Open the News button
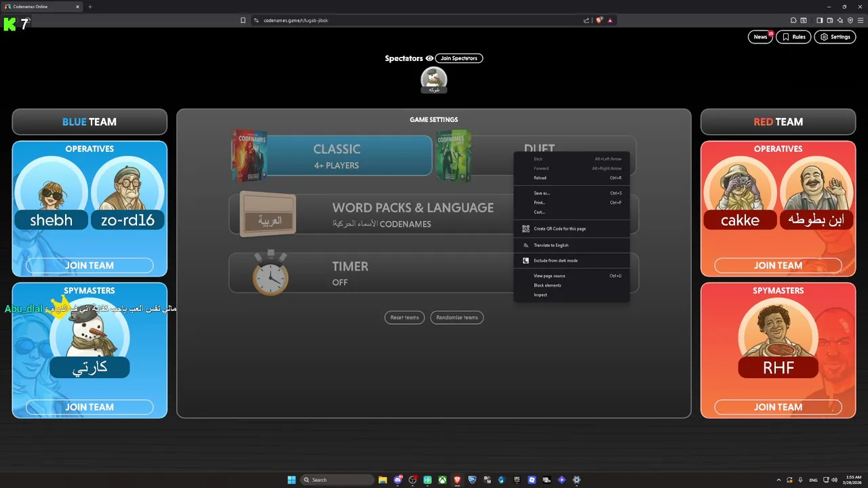The width and height of the screenshot is (868, 488). click(760, 37)
